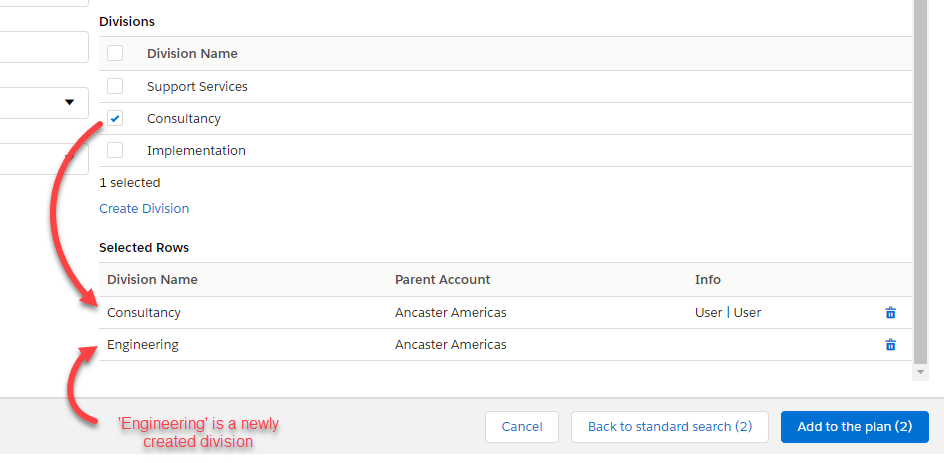Click the scrollbar down arrow
This screenshot has width=944, height=463.
[x=920, y=373]
